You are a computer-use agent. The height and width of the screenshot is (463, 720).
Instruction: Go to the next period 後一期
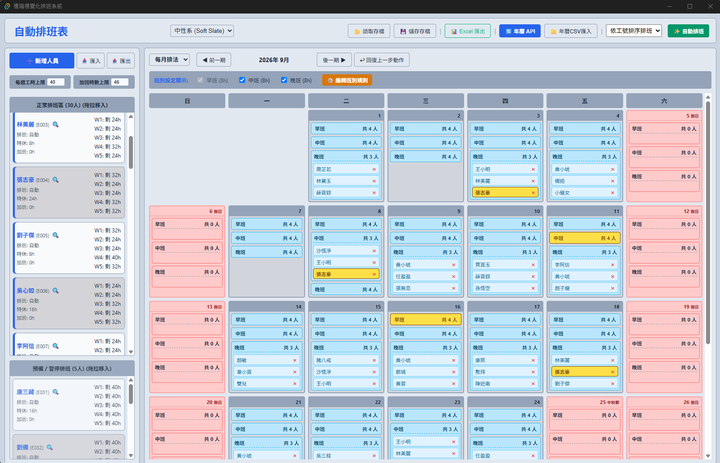pos(334,60)
